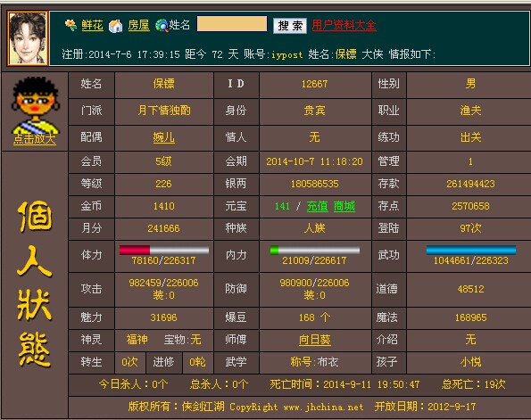Screen dimensions: 531x420
Task: Click the 存点 value 2570658
Action: (470, 206)
